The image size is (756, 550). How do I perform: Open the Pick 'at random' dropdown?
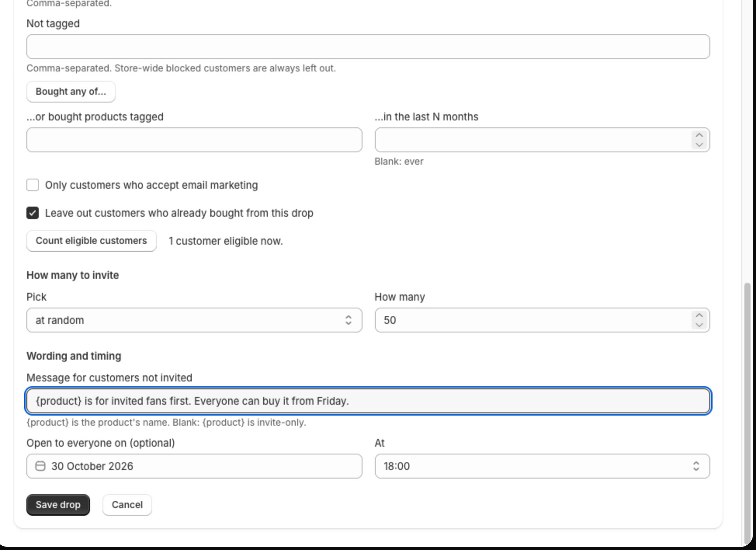(x=194, y=320)
